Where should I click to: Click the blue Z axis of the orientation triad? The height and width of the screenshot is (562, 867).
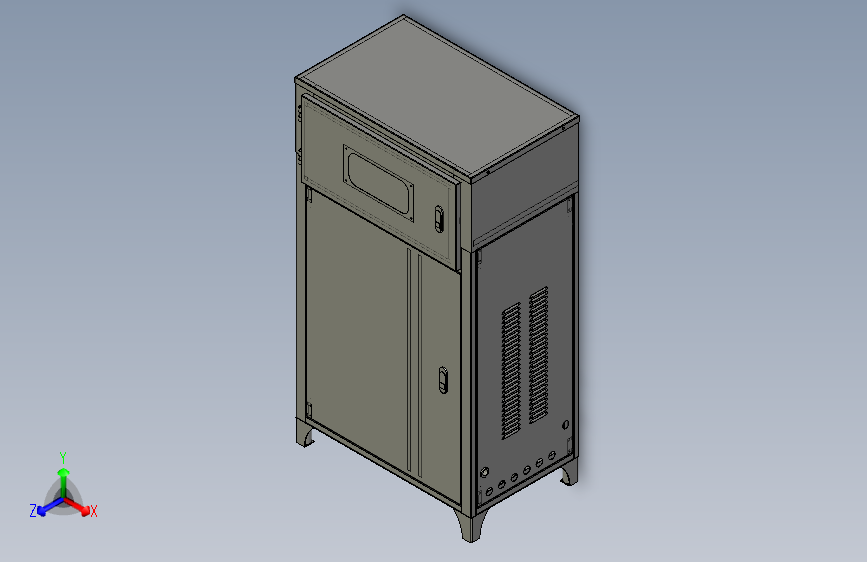click(x=47, y=507)
